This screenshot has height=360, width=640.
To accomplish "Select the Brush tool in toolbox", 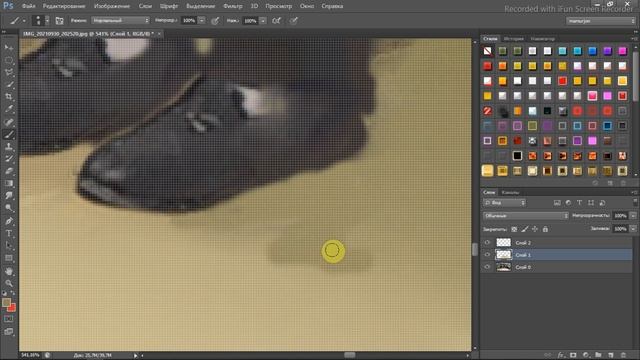I will 9,134.
